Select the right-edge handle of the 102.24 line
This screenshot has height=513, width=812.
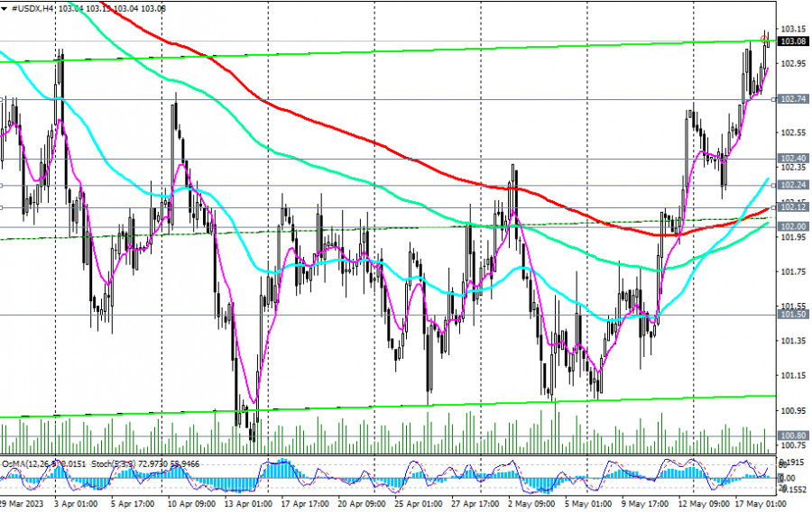(x=774, y=185)
